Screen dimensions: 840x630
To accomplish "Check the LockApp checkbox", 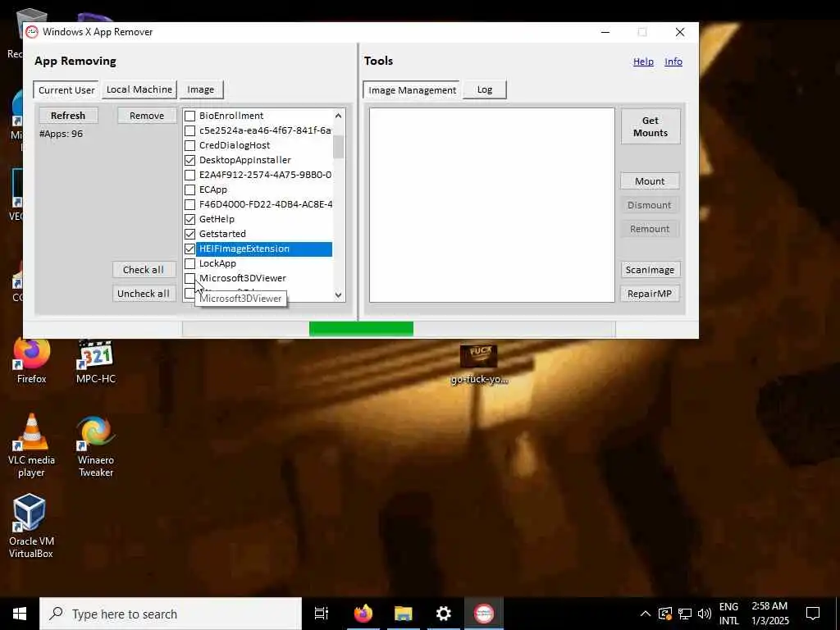I will 189,263.
